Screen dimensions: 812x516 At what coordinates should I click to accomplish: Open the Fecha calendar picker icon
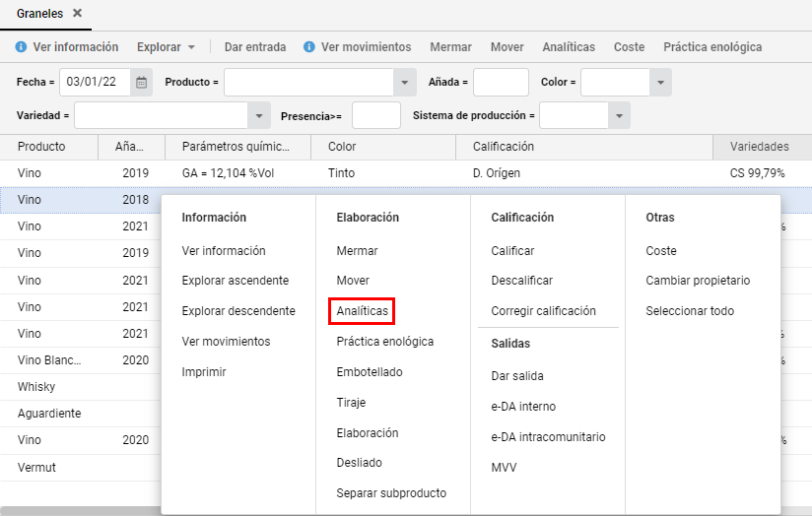(x=141, y=83)
